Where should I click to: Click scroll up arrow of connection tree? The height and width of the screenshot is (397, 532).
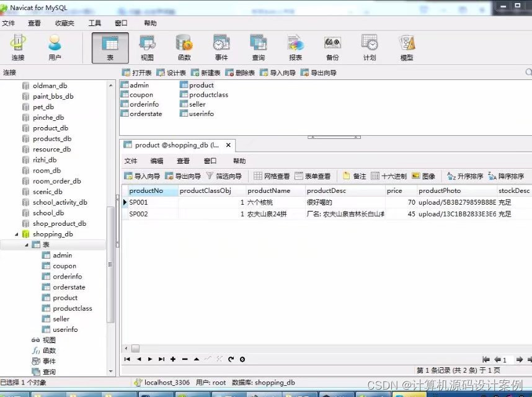point(110,86)
